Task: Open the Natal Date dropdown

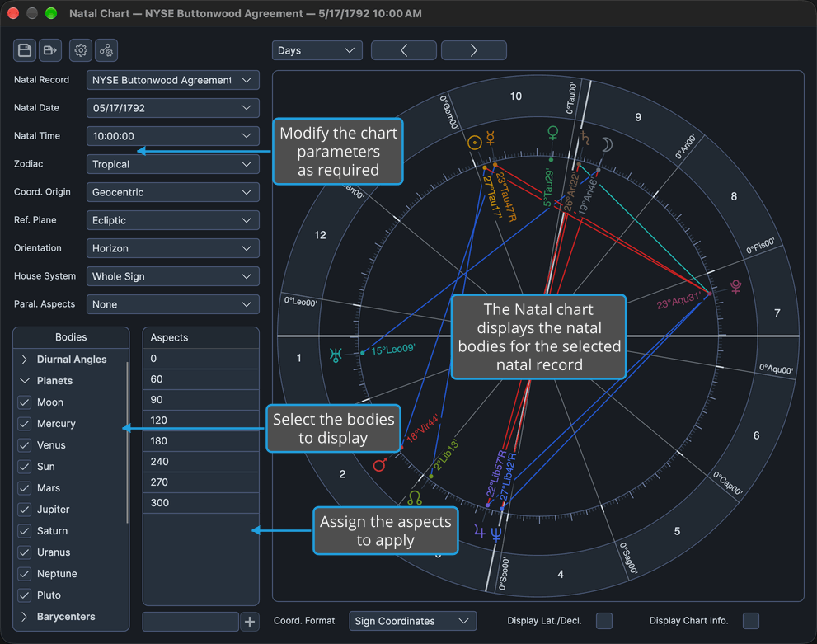Action: (x=173, y=108)
